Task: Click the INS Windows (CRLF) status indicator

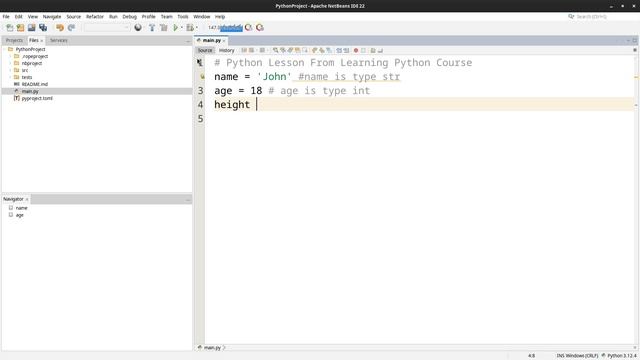Action: (577, 356)
